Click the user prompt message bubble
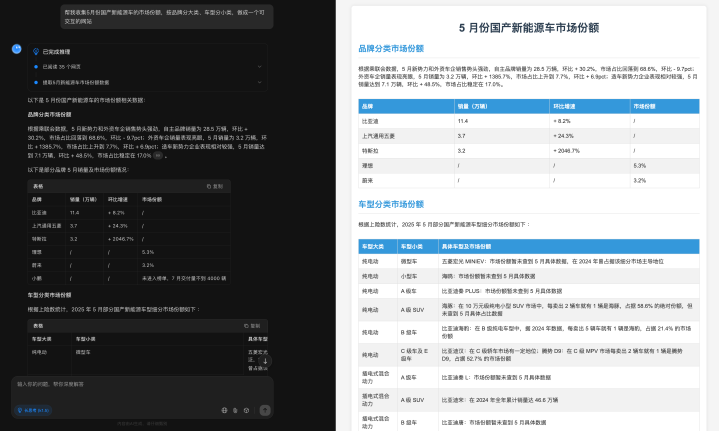The height and width of the screenshot is (431, 719). [x=167, y=17]
